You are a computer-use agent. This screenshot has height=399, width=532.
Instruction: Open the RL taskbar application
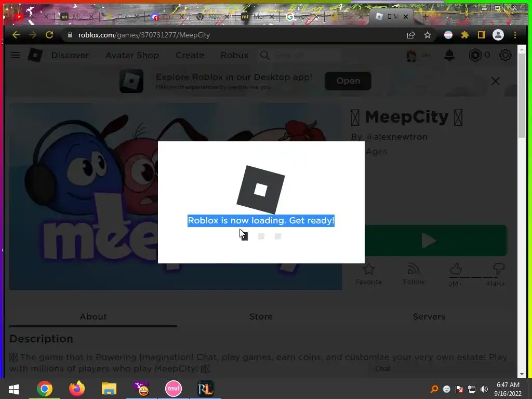(205, 389)
